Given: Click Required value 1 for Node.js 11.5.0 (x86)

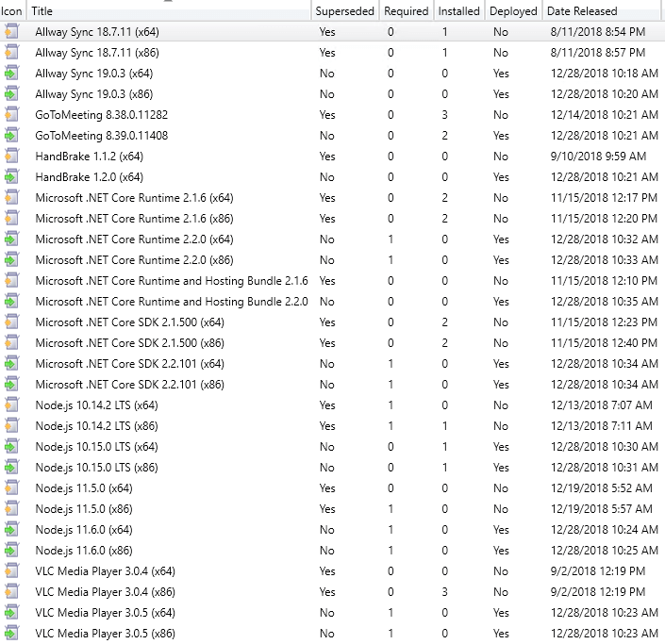Looking at the screenshot, I should pos(391,509).
